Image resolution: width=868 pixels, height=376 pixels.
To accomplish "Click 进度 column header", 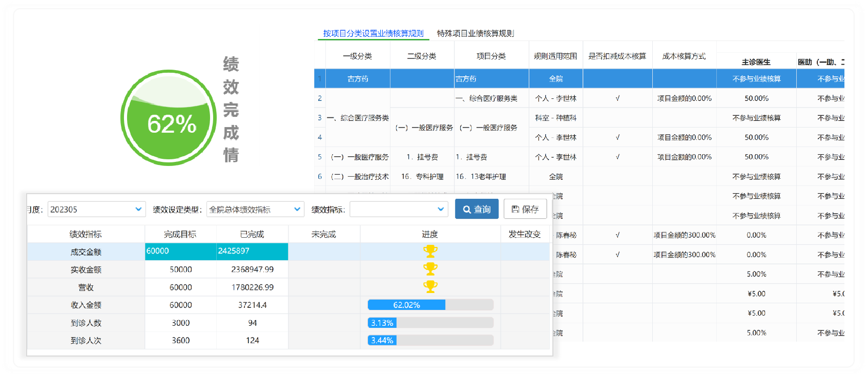I will coord(430,234).
